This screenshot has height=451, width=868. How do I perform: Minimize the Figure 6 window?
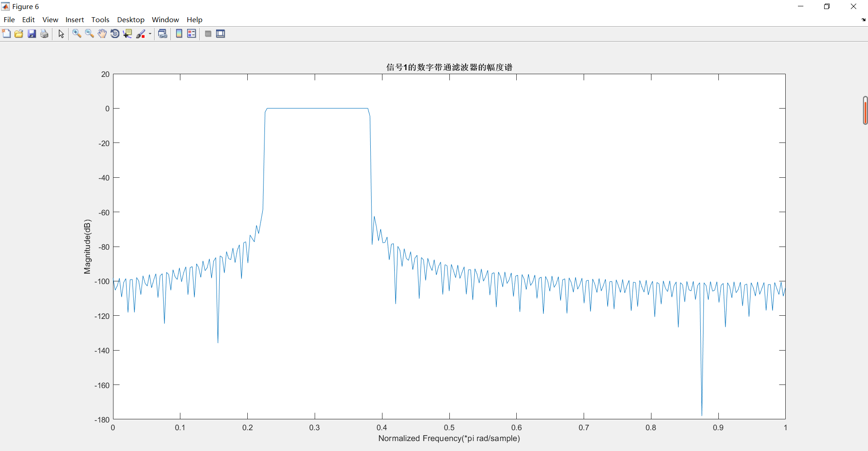tap(801, 6)
